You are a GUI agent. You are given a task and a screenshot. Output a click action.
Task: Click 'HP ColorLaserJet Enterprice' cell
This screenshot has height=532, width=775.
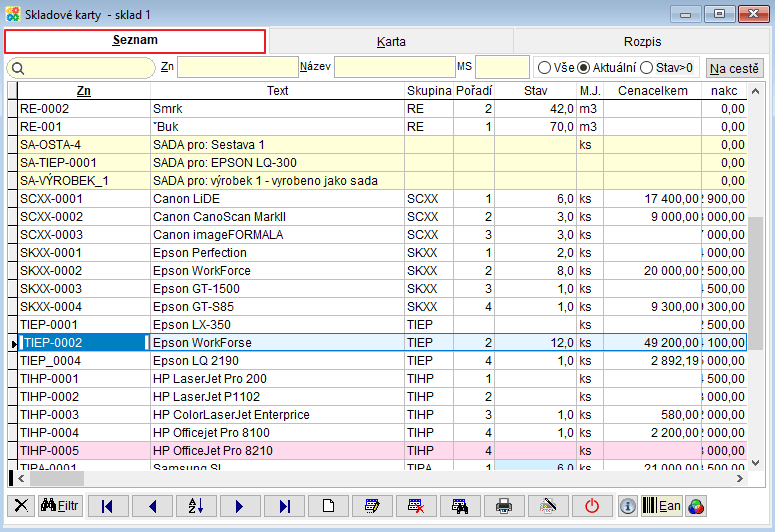(277, 415)
